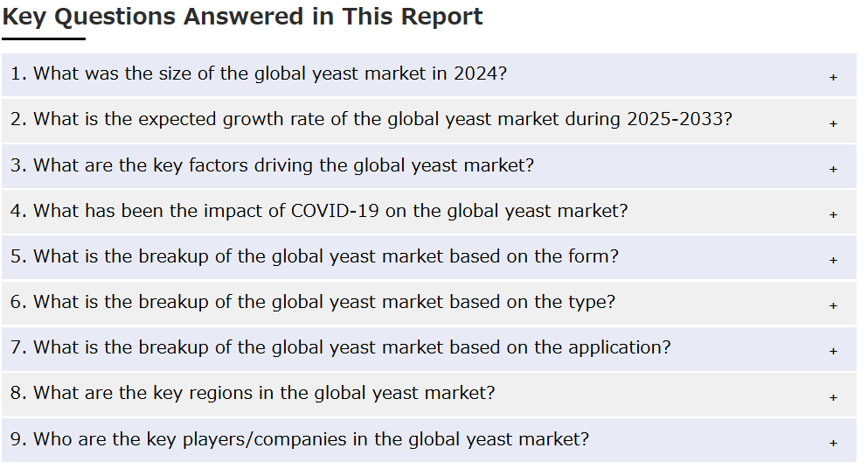Expand key players question via plus icon

tap(833, 443)
